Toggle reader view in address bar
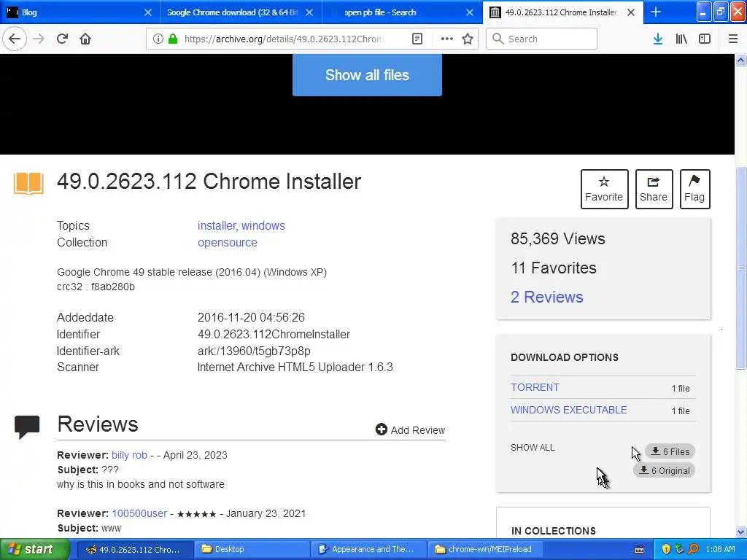The width and height of the screenshot is (747, 560). [417, 39]
